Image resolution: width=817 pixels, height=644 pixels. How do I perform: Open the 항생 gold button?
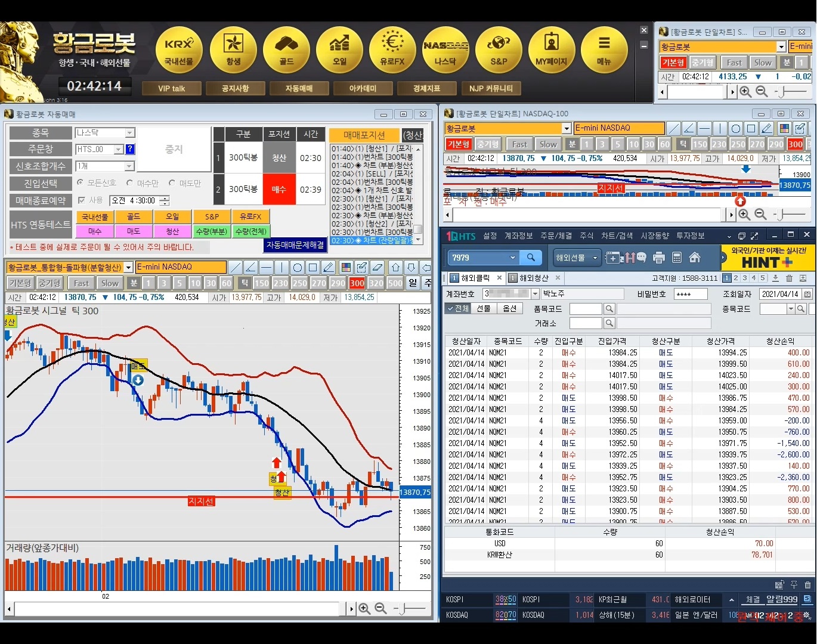[233, 50]
